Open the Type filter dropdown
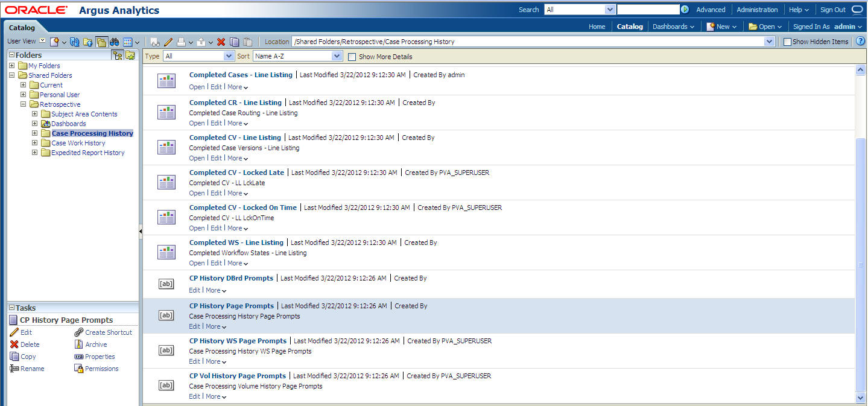868x406 pixels. tap(198, 56)
